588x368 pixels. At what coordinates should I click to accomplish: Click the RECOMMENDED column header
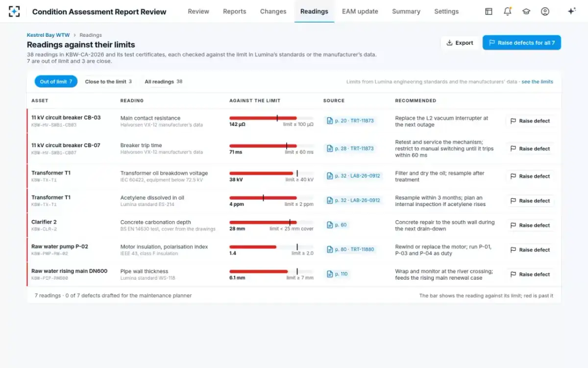tap(416, 101)
